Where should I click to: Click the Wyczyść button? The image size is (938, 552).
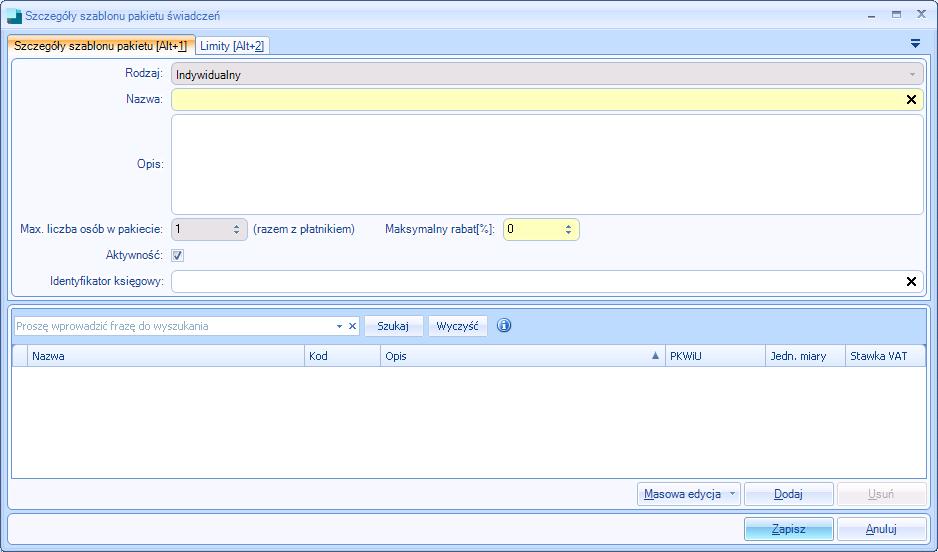(x=458, y=326)
